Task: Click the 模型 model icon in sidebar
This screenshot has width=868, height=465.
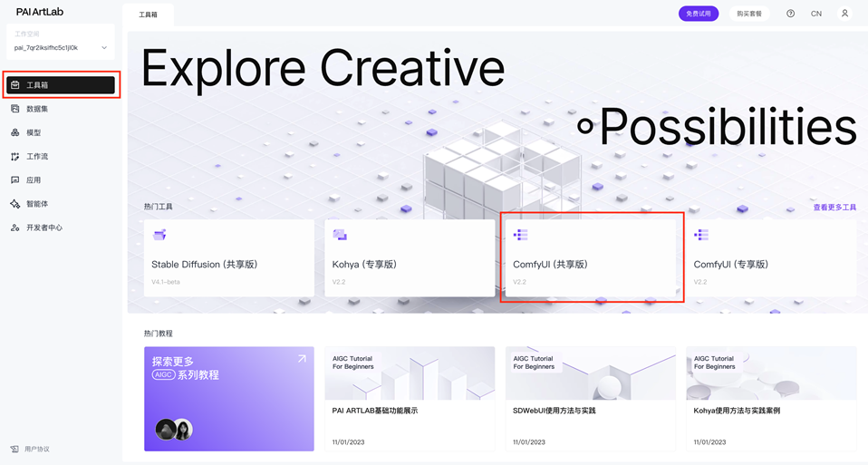Action: click(14, 132)
